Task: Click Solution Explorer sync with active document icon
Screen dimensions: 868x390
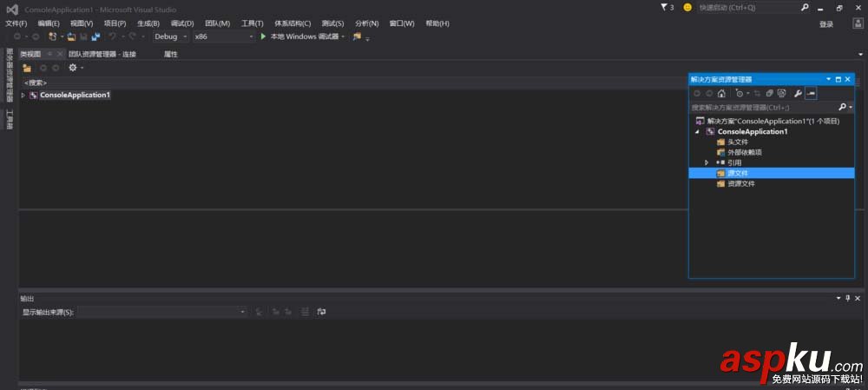Action: click(757, 94)
